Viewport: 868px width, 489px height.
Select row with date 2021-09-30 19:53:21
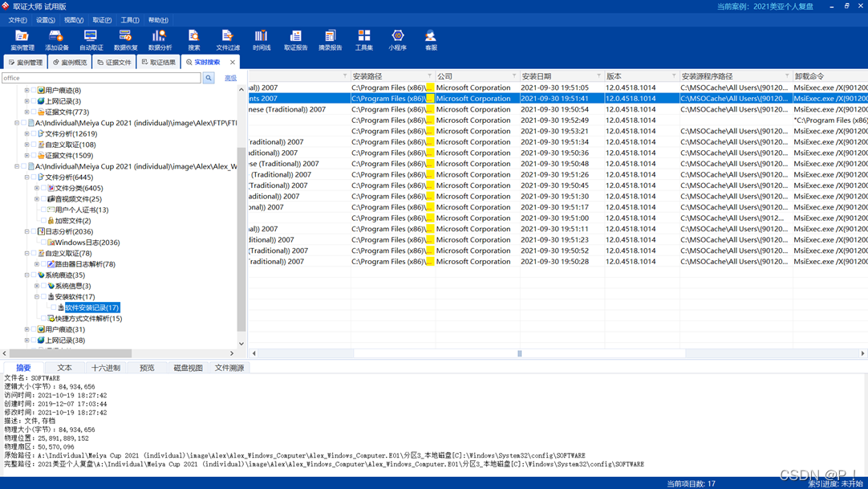click(558, 131)
